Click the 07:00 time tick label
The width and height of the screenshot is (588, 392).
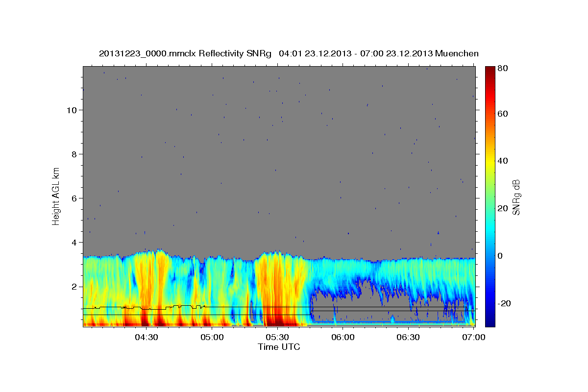point(473,337)
